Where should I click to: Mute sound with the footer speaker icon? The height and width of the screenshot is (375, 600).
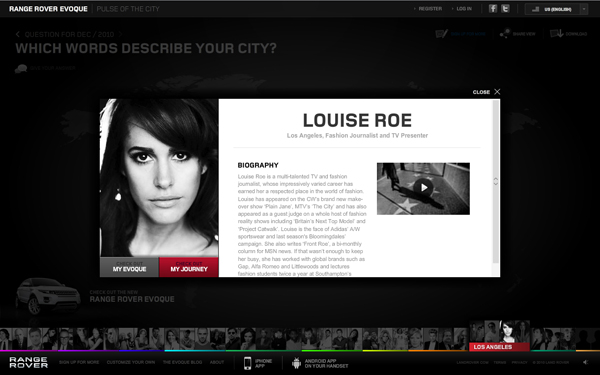coord(585,362)
